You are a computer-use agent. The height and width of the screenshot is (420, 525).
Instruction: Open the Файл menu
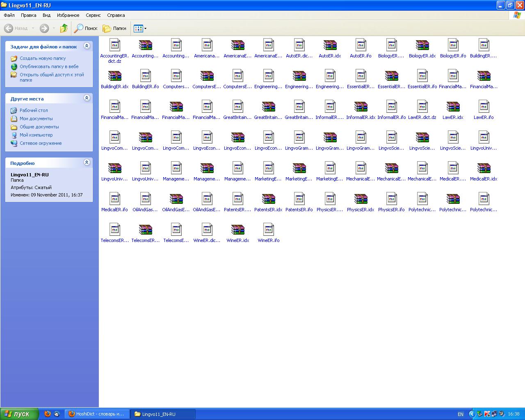(9, 15)
